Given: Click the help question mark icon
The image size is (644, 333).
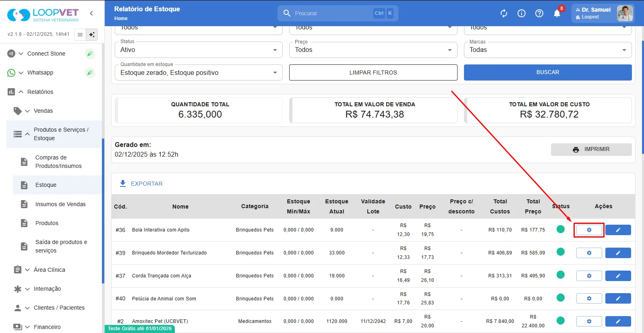Looking at the screenshot, I should pyautogui.click(x=539, y=13).
